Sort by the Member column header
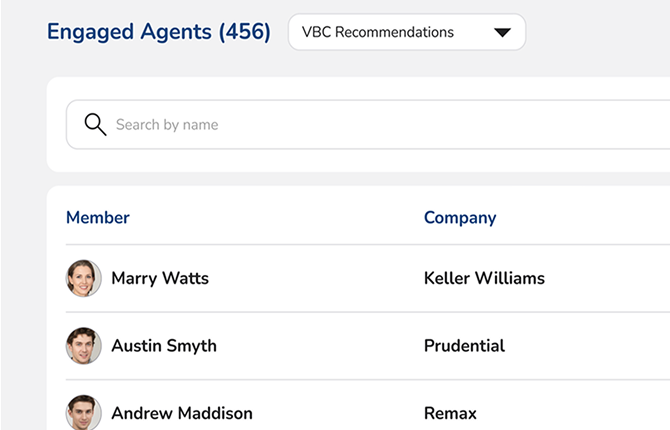 coord(98,217)
